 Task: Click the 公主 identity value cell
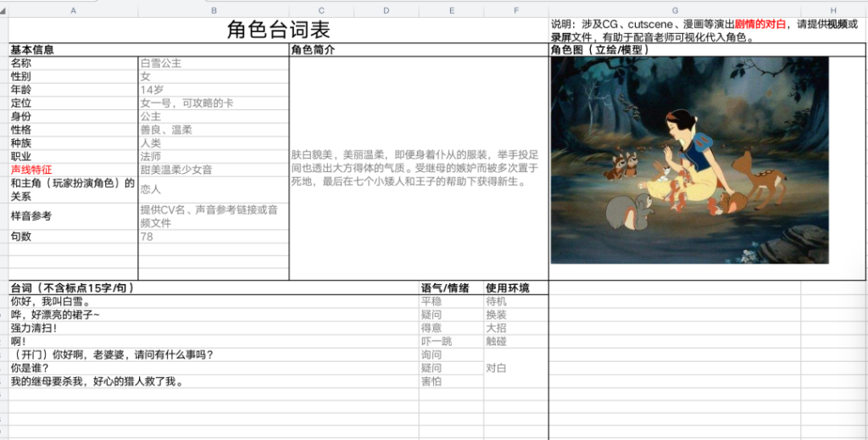pos(214,116)
